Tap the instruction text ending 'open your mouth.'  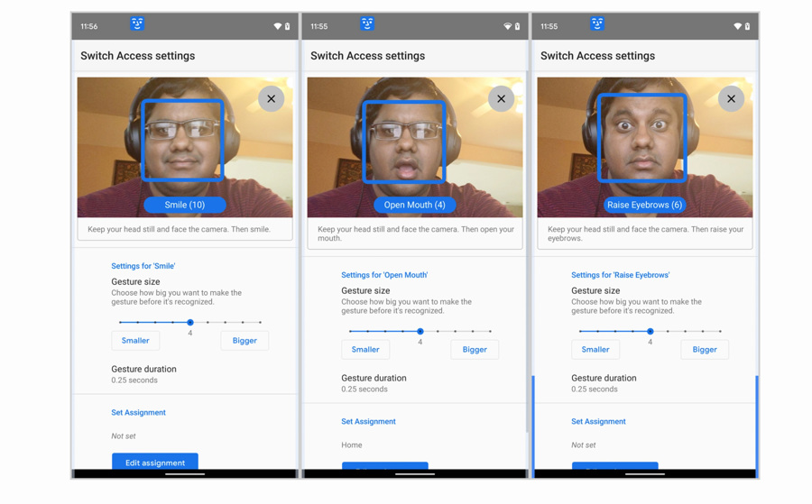tap(416, 234)
